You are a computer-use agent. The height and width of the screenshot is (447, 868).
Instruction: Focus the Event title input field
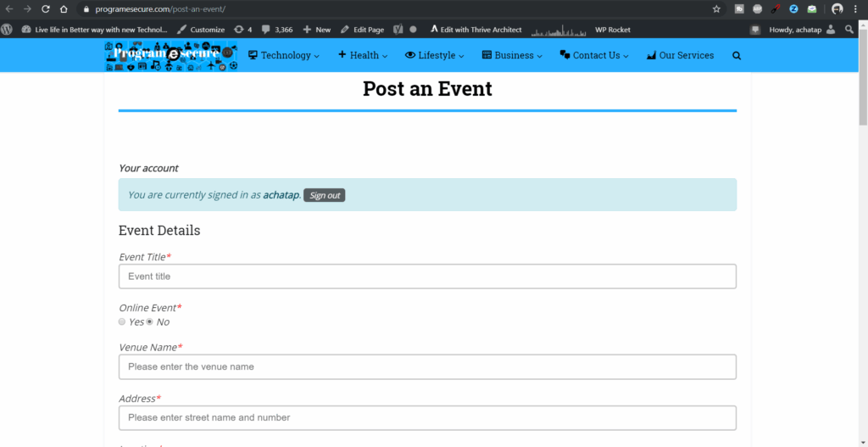pos(427,277)
